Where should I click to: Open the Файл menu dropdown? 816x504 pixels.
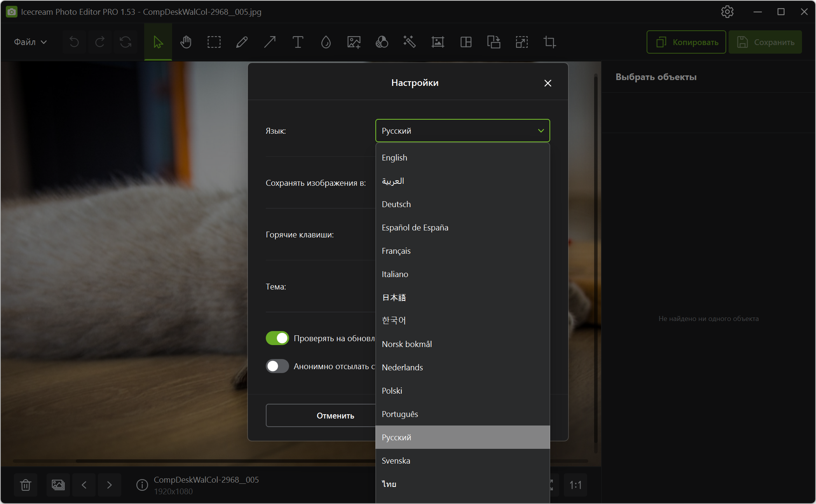[30, 42]
